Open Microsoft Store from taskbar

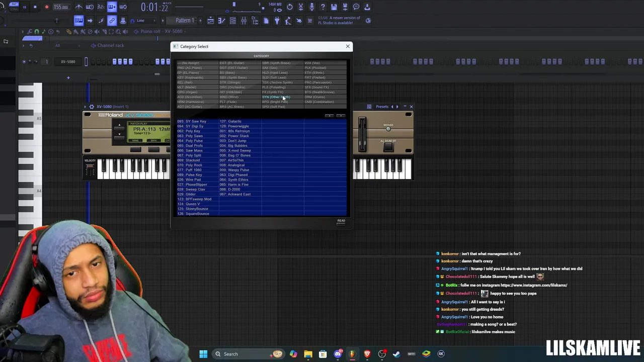pyautogui.click(x=323, y=354)
